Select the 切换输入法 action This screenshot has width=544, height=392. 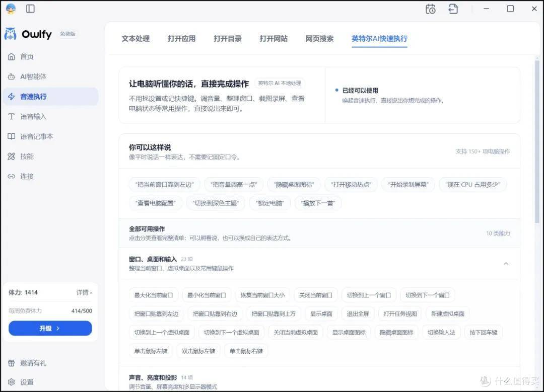tap(441, 333)
